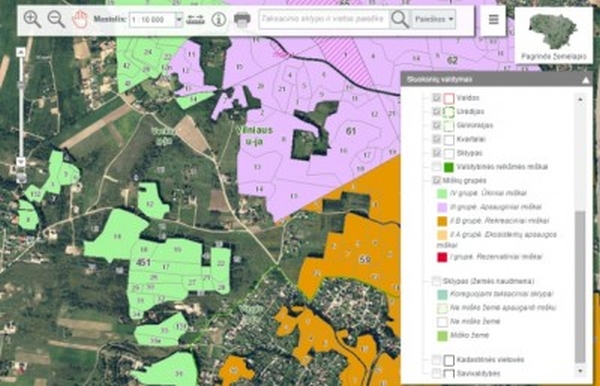Toggle the Kvartalai layer checkbox
600x386 pixels.
click(436, 139)
